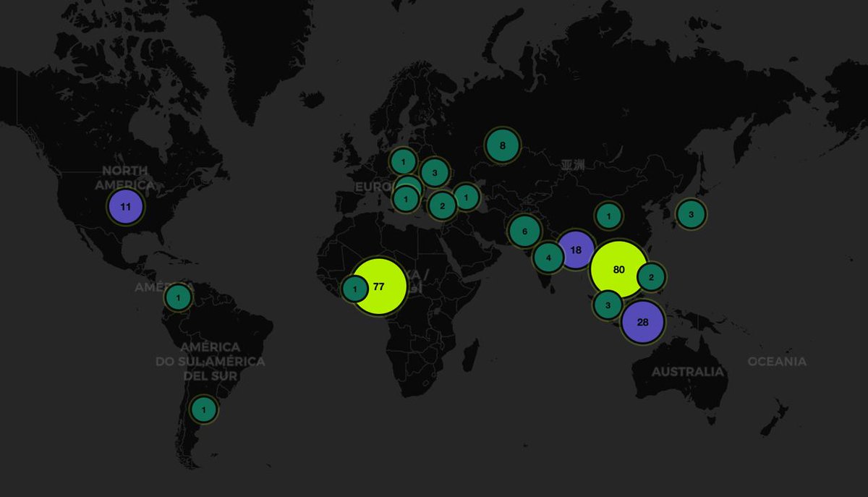Click the cluster labeled 2 beside the 80 cluster
The height and width of the screenshot is (497, 868).
tap(651, 276)
